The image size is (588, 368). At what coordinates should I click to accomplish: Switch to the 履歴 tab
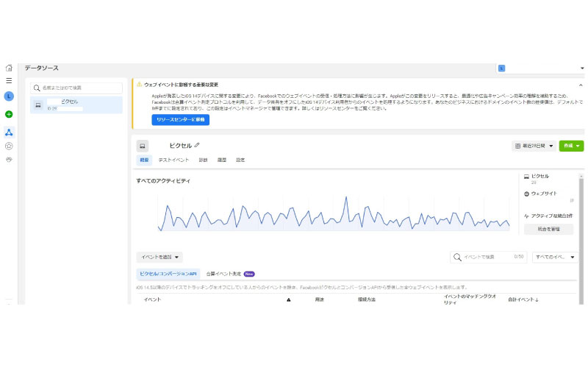[x=222, y=160]
